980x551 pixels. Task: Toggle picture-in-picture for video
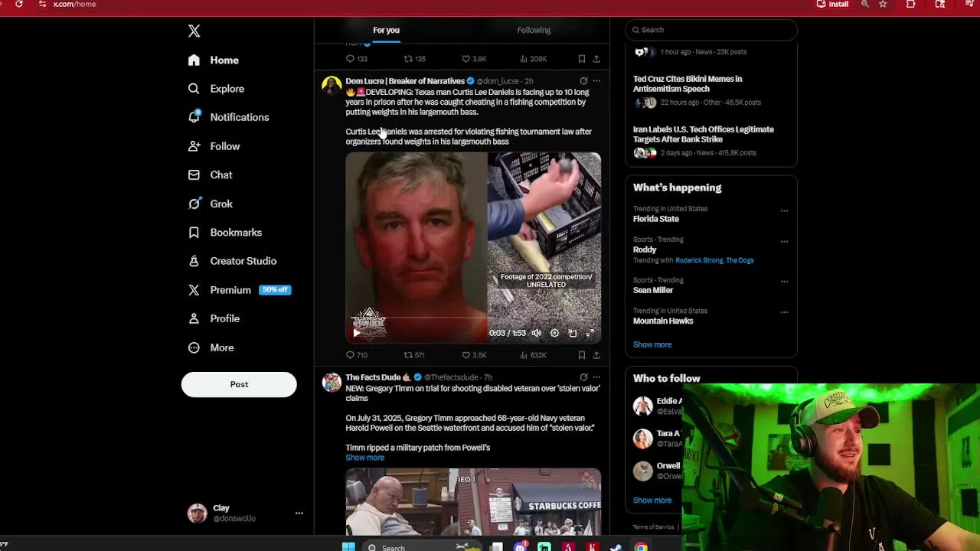click(x=572, y=333)
